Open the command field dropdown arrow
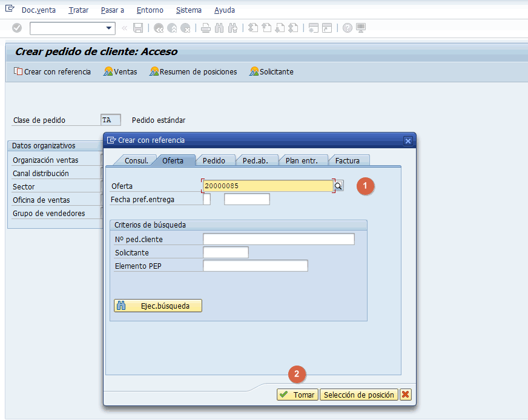The image size is (528, 420). pyautogui.click(x=109, y=28)
